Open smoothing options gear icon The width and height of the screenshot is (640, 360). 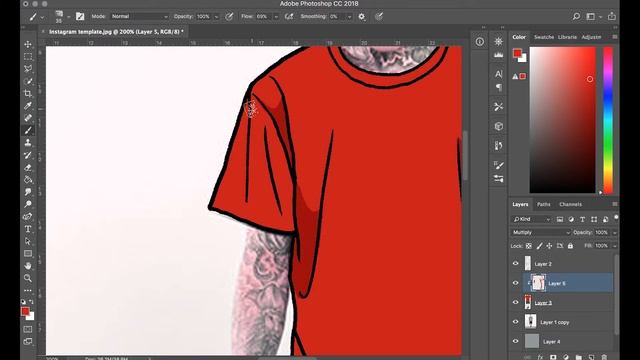click(362, 17)
